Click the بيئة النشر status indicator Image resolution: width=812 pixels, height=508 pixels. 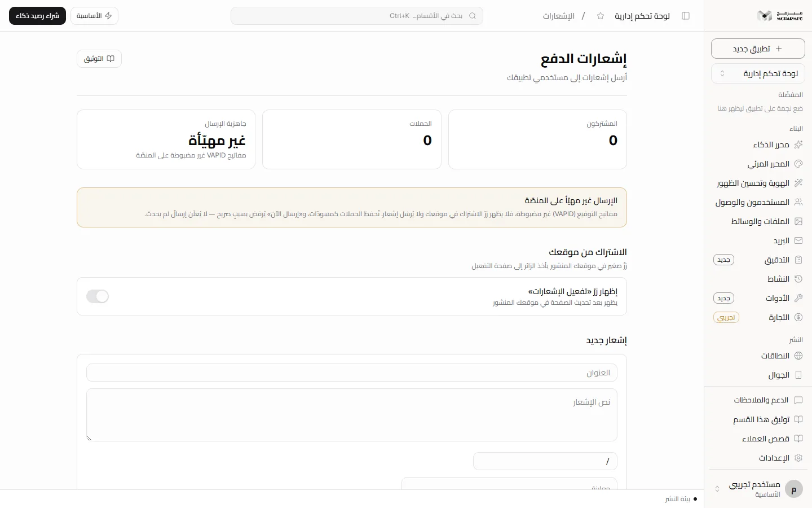[681, 499]
